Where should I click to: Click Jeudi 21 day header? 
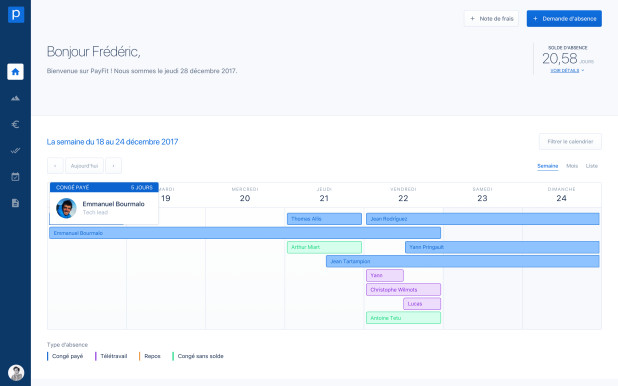click(x=324, y=195)
